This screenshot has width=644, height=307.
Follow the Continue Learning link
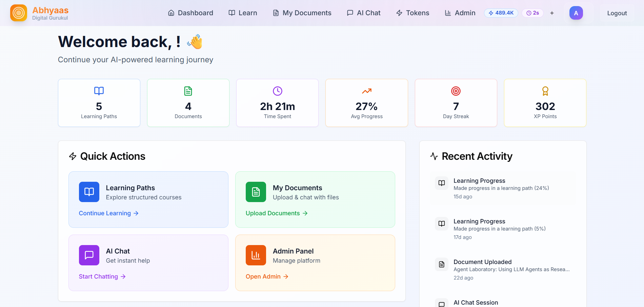(108, 213)
